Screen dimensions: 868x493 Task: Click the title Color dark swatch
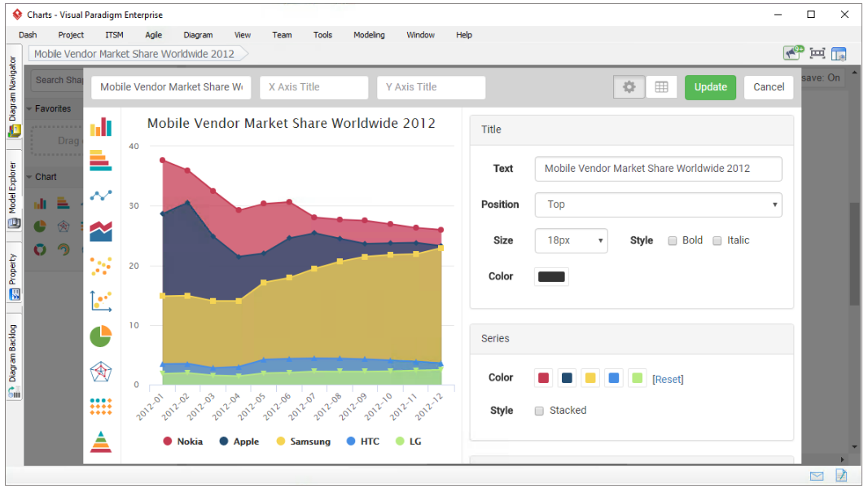coord(551,276)
